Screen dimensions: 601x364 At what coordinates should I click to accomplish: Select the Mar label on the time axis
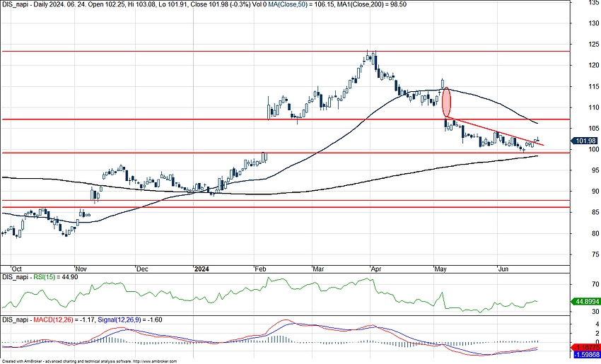pos(318,269)
